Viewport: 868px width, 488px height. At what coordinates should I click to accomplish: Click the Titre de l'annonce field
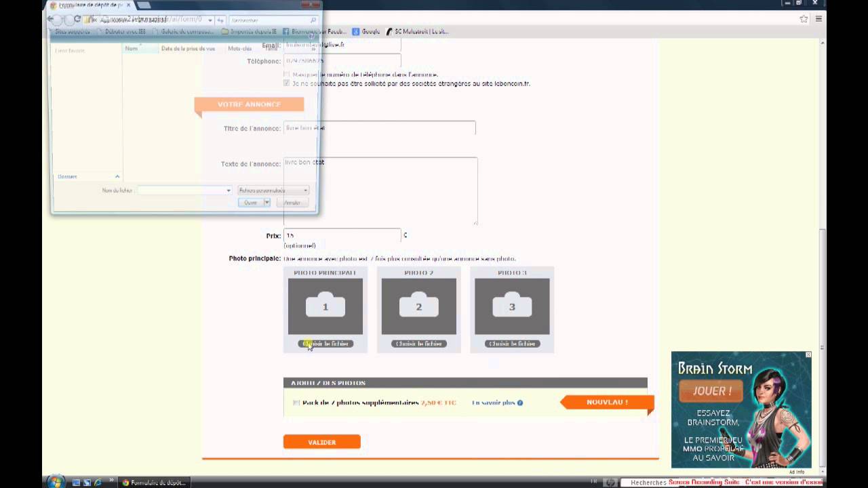[x=380, y=128]
